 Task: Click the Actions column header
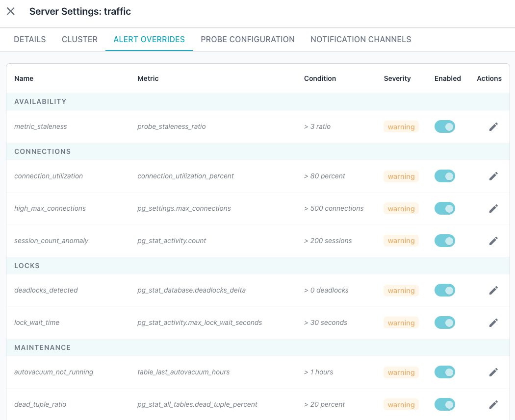coord(489,78)
